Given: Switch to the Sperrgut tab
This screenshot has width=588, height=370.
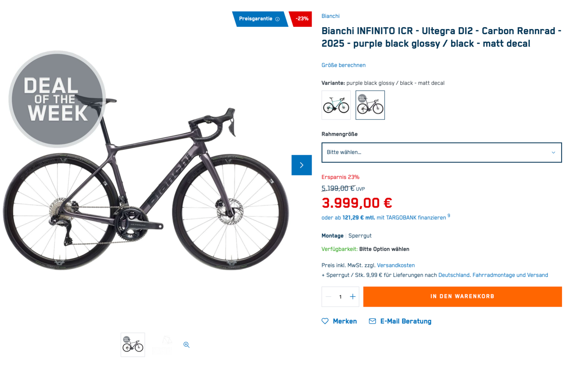Looking at the screenshot, I should [360, 236].
